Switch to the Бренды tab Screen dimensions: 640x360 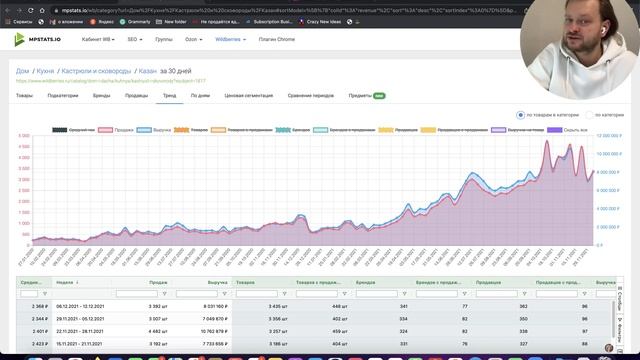point(102,96)
